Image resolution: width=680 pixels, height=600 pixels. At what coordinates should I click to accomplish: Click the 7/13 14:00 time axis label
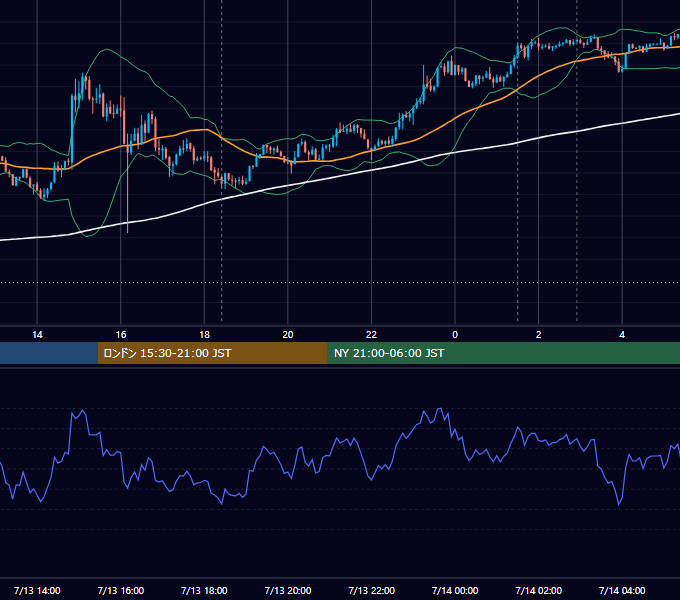37,590
